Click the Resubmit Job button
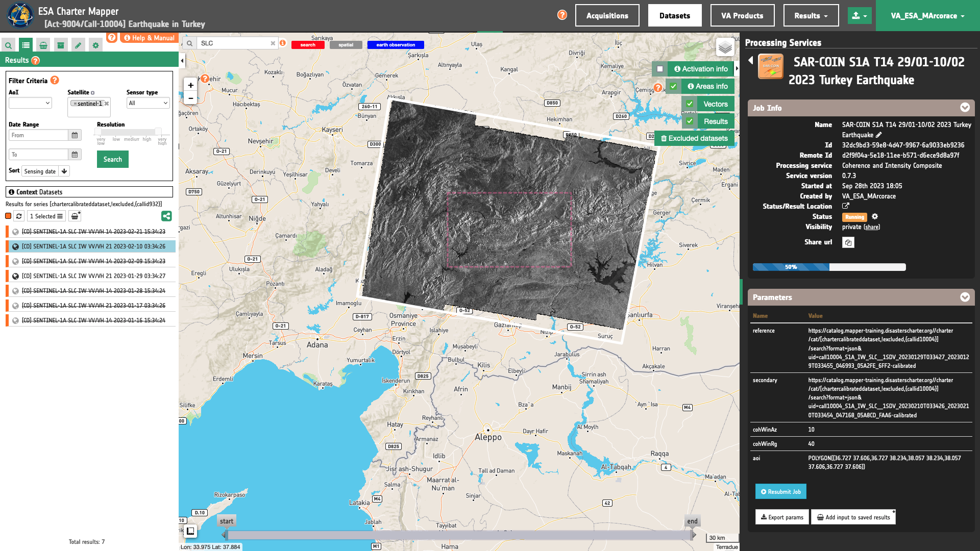 (x=781, y=492)
